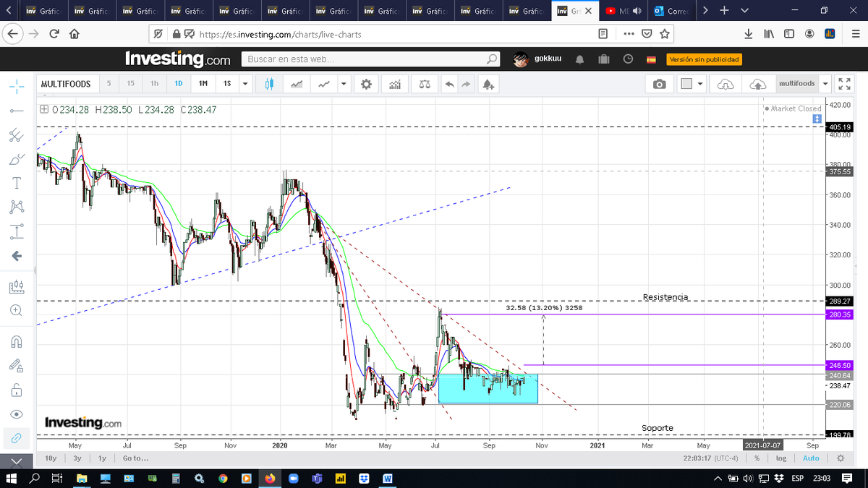Take a chart snapshot with camera icon

pyautogui.click(x=659, y=84)
